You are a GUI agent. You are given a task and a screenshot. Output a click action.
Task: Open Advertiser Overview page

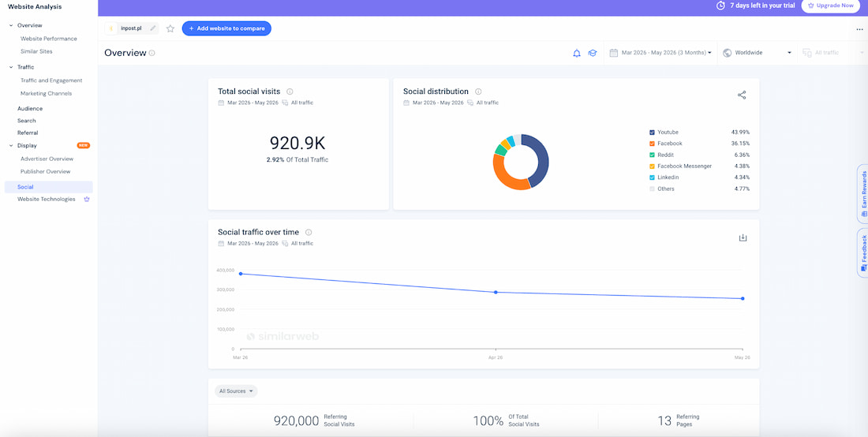47,159
